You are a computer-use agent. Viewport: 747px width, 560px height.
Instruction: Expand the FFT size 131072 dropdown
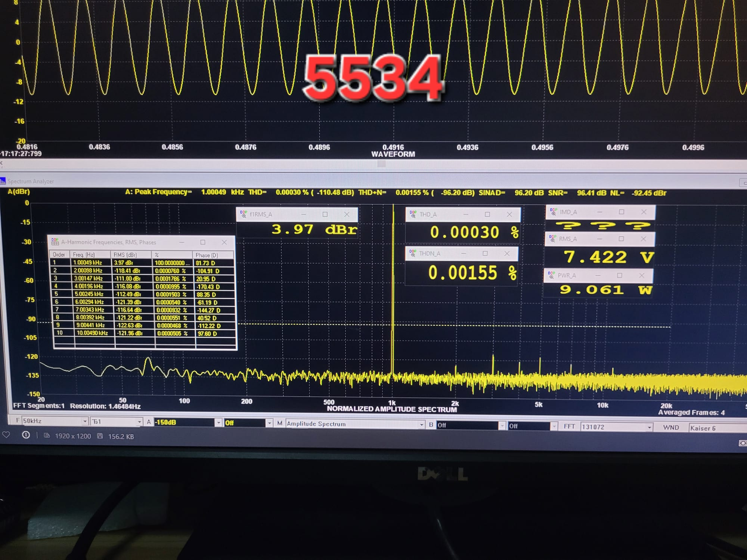click(x=650, y=427)
